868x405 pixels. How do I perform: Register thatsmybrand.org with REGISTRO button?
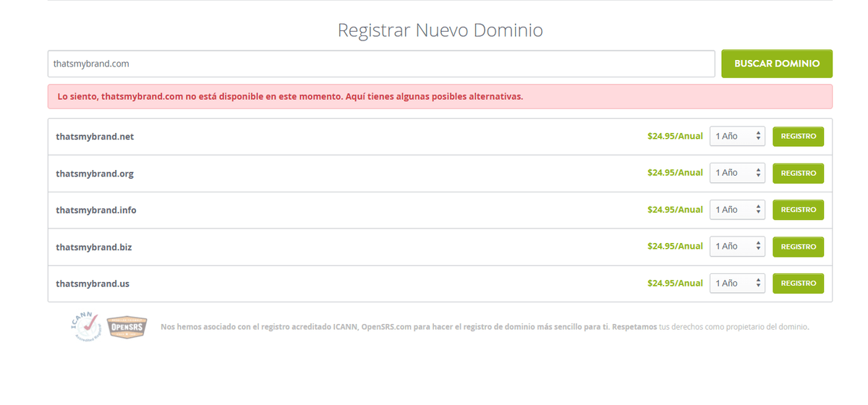[x=799, y=174]
